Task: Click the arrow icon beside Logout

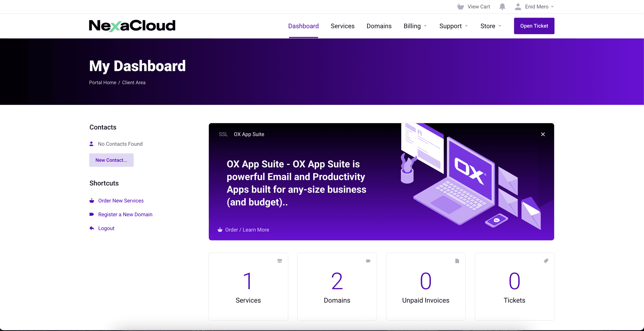Action: 92,228
